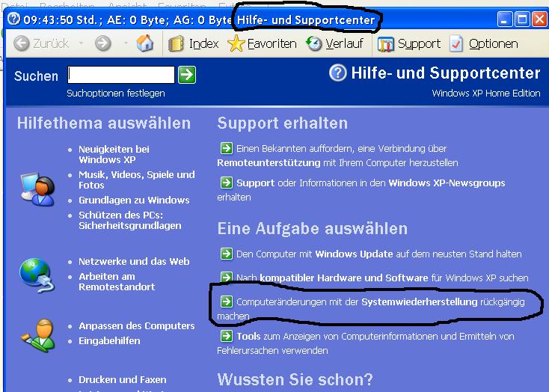Open Schützen des PCs: Sicherheitsgrundlagen topic

pyautogui.click(x=130, y=220)
